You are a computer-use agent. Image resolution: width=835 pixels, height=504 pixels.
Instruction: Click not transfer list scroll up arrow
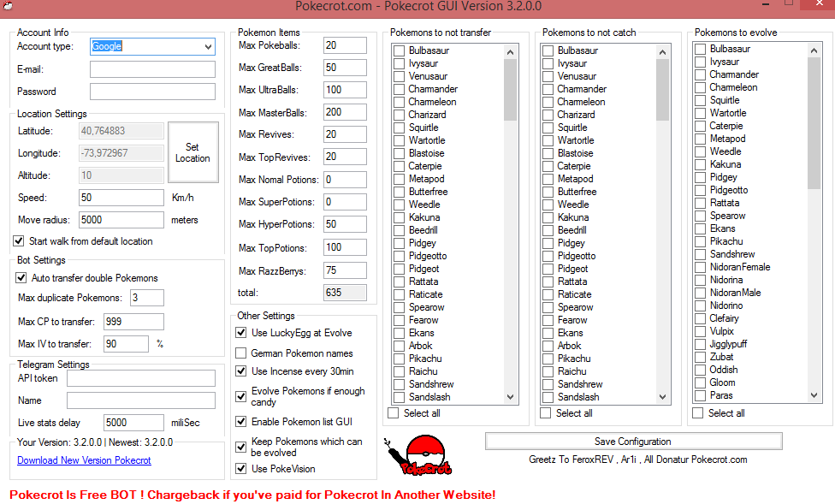click(x=510, y=52)
